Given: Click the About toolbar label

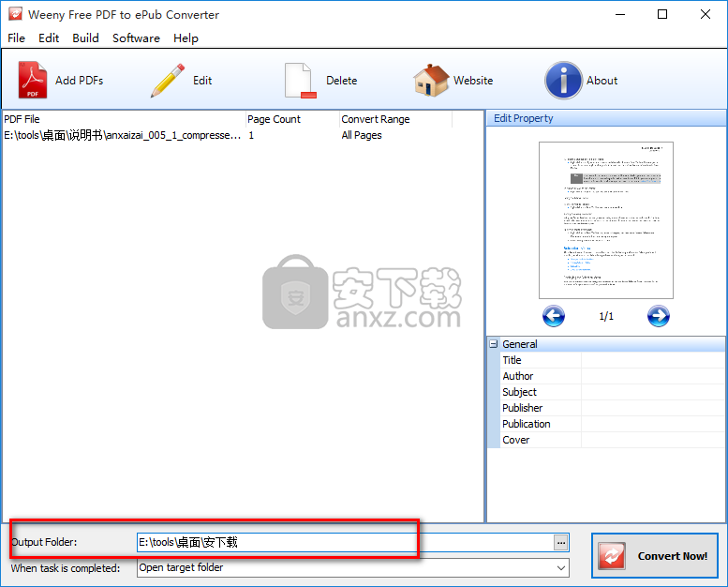Looking at the screenshot, I should point(602,81).
